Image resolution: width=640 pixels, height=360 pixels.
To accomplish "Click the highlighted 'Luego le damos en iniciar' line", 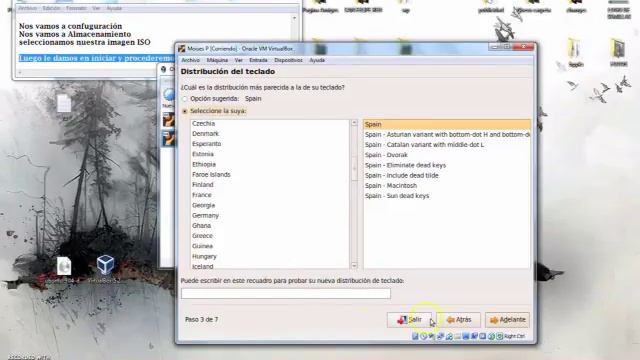I will (x=96, y=58).
